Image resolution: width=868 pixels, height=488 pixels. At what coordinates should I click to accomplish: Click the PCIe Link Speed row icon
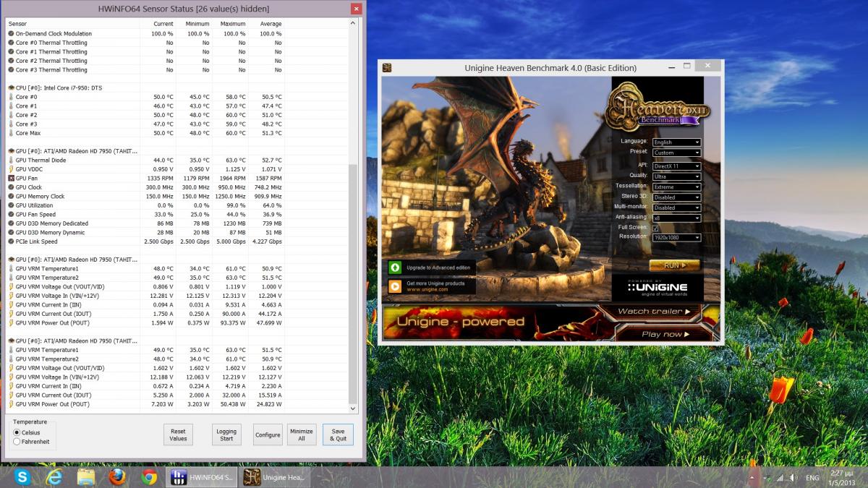click(11, 241)
